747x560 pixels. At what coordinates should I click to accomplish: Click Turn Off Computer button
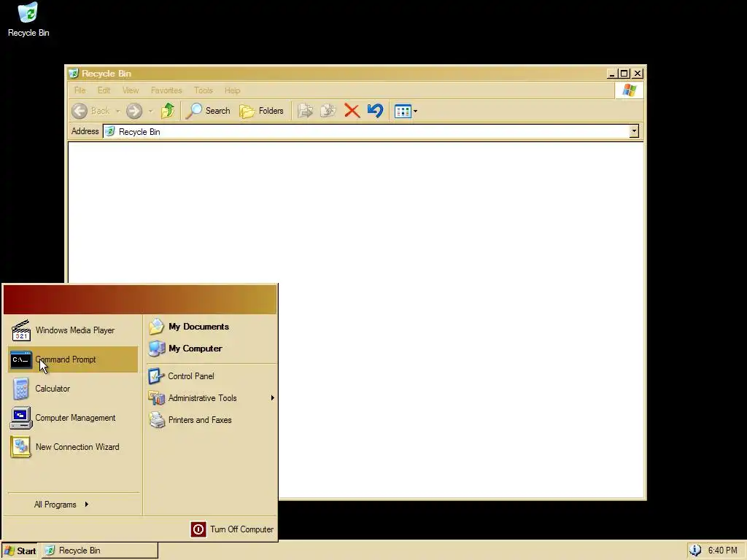[232, 529]
